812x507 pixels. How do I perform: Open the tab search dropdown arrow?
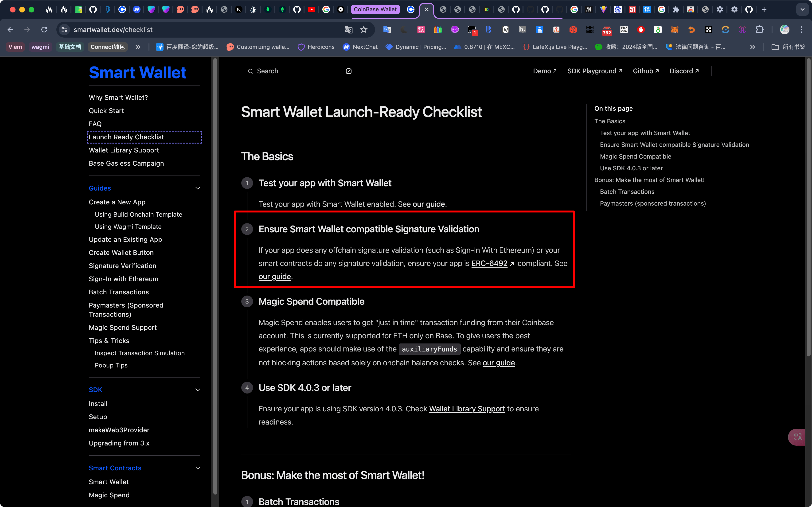coord(802,9)
